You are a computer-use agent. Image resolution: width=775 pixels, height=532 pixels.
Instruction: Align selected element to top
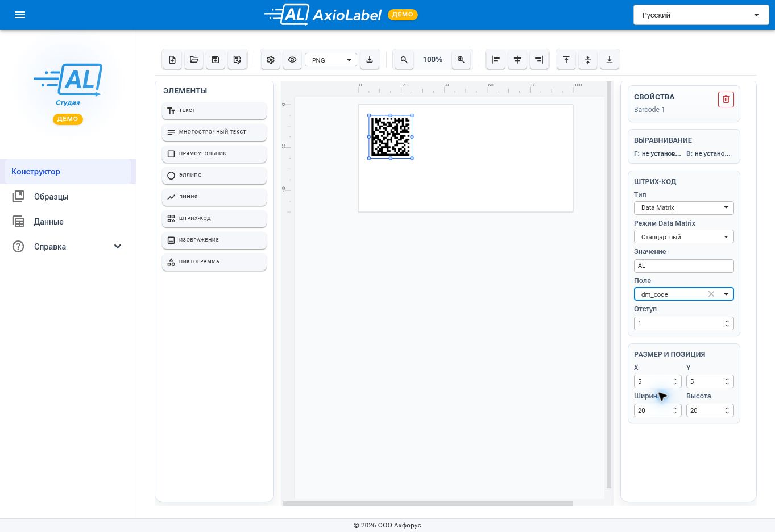tap(566, 60)
